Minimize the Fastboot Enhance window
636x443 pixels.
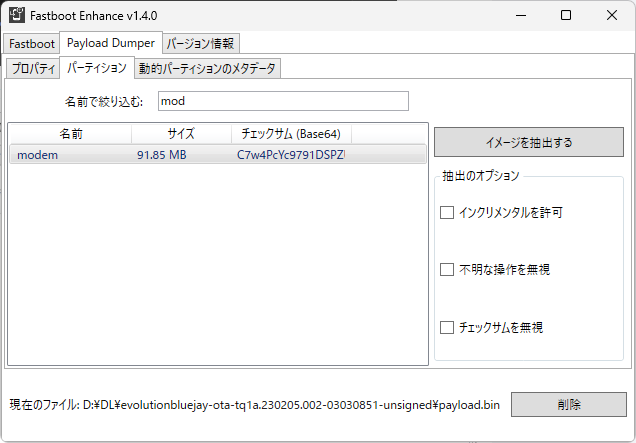pos(521,15)
